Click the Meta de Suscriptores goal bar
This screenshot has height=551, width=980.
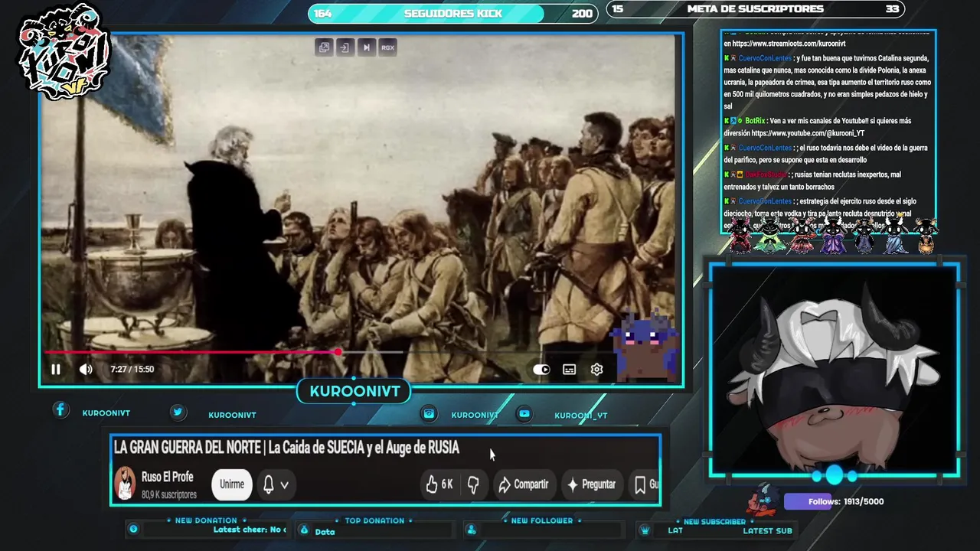[755, 9]
